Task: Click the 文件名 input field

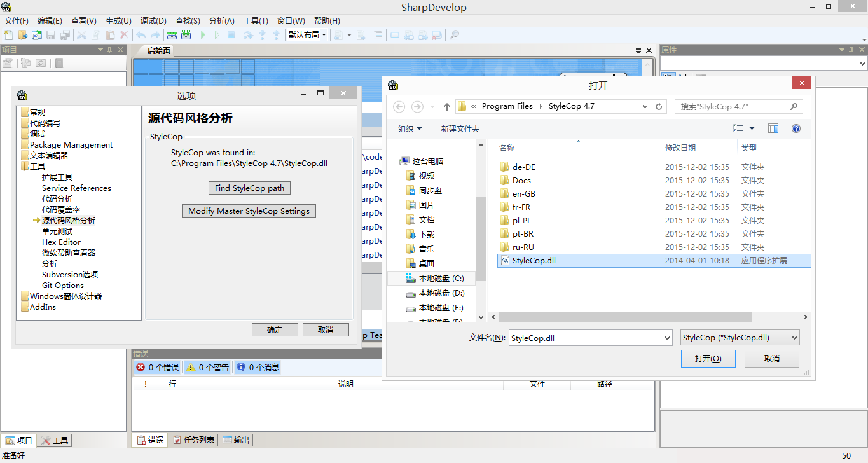Action: (585, 338)
